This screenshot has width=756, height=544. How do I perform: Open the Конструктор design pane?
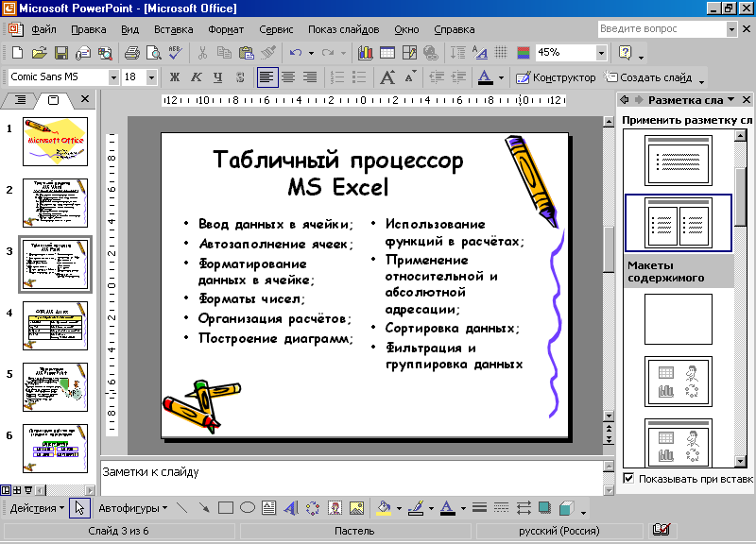pyautogui.click(x=556, y=77)
